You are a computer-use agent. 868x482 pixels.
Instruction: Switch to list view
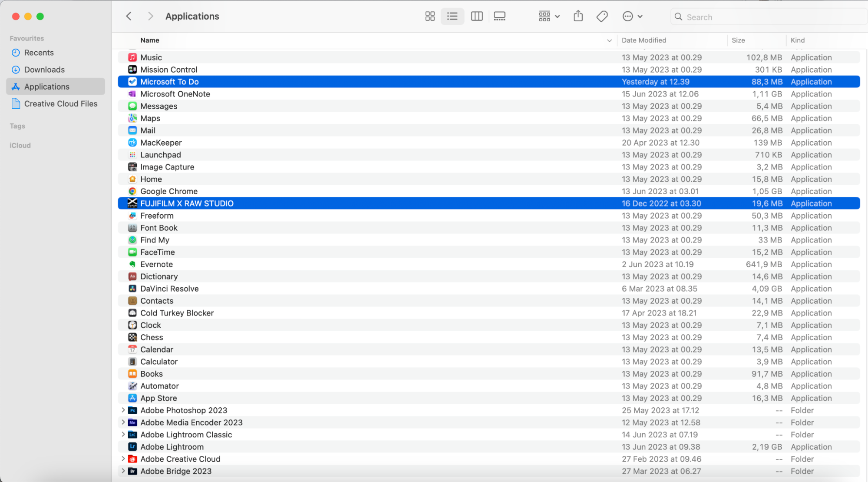452,17
